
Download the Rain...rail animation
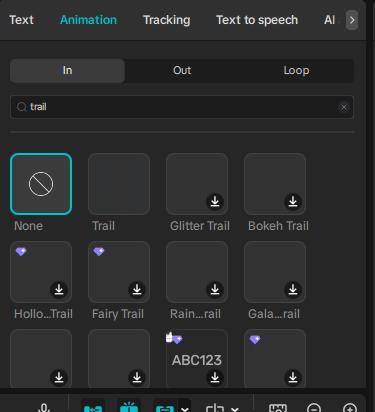click(x=215, y=289)
